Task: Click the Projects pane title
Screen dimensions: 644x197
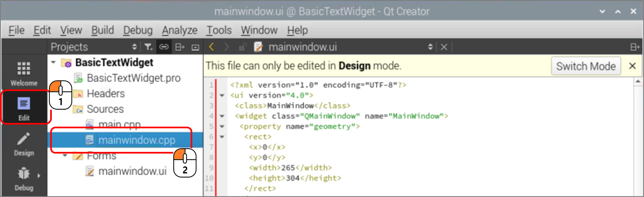Action: [69, 47]
